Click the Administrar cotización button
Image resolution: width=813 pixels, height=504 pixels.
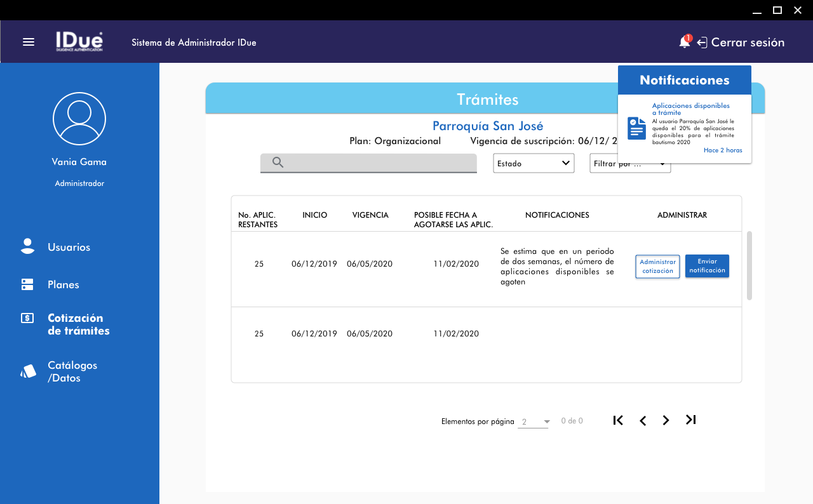[657, 267]
